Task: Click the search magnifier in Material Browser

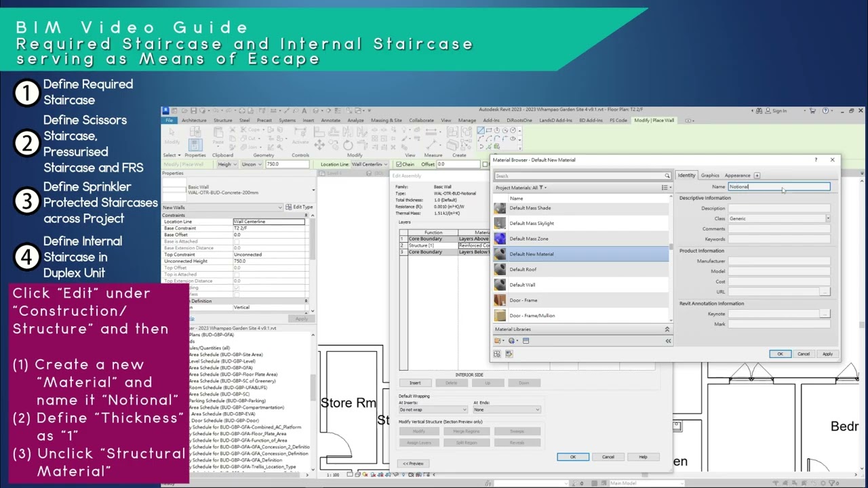Action: pyautogui.click(x=667, y=176)
